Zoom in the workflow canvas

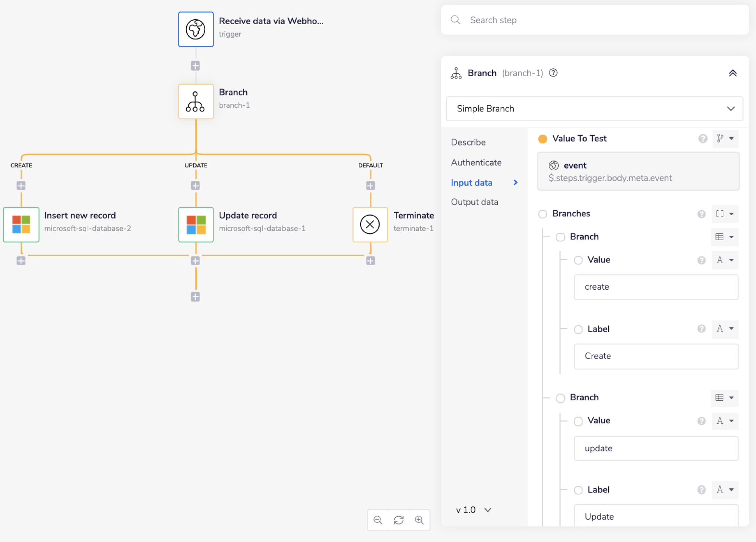tap(419, 520)
